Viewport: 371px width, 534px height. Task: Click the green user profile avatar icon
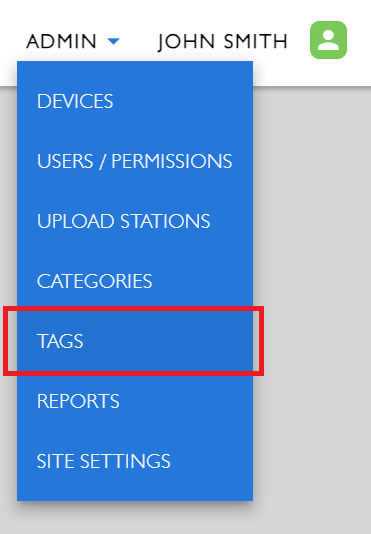click(x=328, y=40)
